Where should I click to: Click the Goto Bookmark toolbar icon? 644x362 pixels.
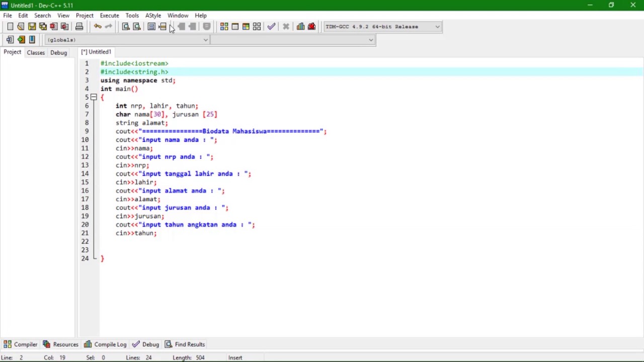tap(32, 40)
